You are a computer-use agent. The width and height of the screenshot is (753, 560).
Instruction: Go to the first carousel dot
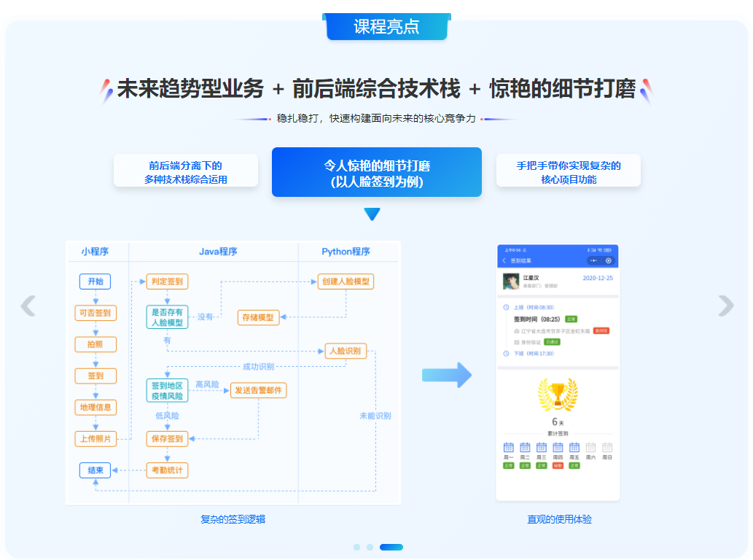tap(356, 547)
